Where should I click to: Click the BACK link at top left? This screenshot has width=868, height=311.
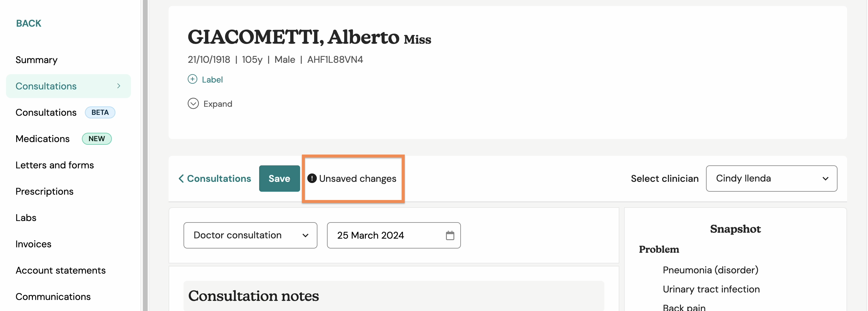pyautogui.click(x=29, y=23)
